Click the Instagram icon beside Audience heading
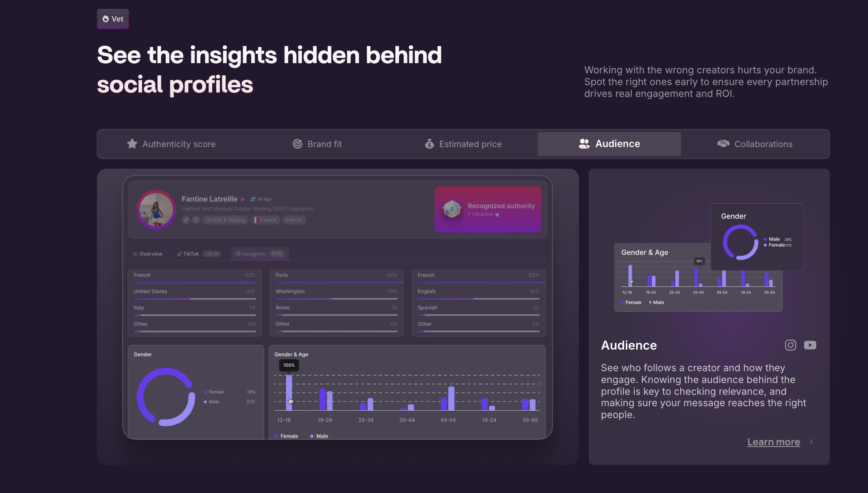The width and height of the screenshot is (868, 493). [790, 345]
